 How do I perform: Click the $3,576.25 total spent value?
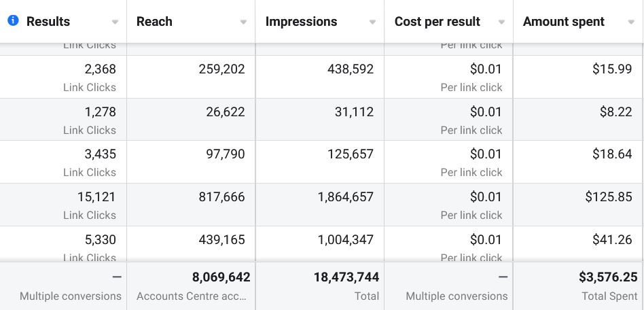(608, 277)
